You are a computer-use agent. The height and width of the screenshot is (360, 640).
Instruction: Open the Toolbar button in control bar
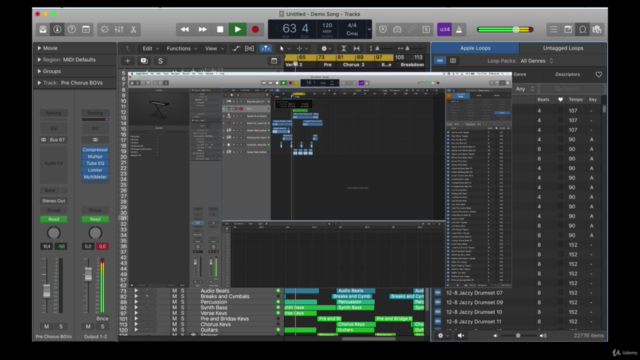tap(86, 29)
